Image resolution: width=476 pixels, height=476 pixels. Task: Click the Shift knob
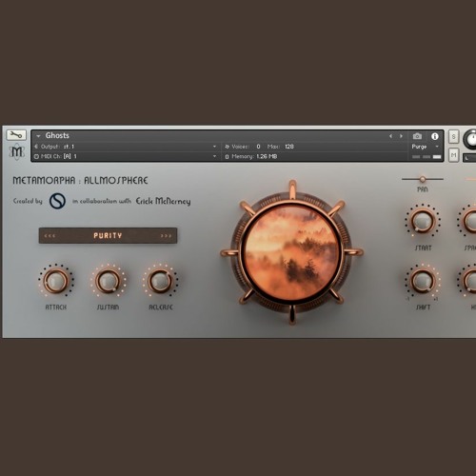[422, 281]
